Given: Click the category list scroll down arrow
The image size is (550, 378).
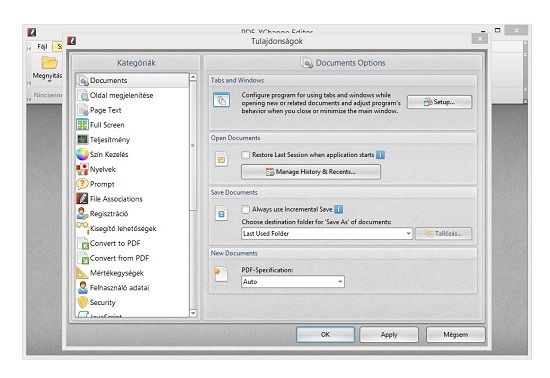Looking at the screenshot, I should click(x=193, y=313).
